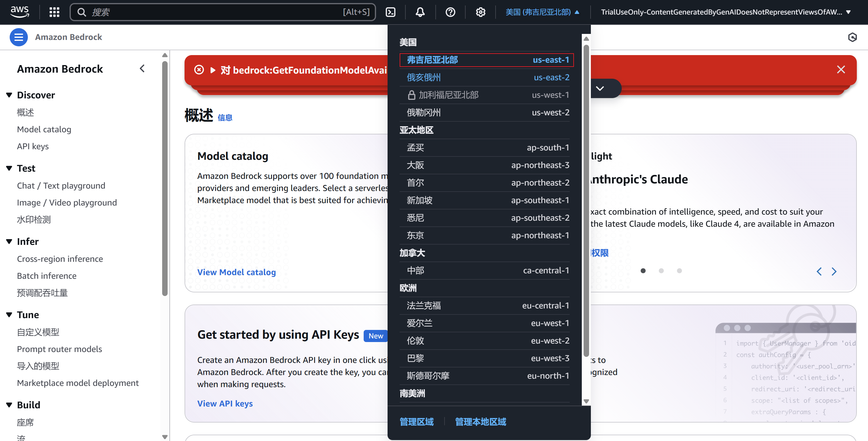Expand stacked notifications chevron below banner
This screenshot has height=441, width=868.
click(x=600, y=88)
